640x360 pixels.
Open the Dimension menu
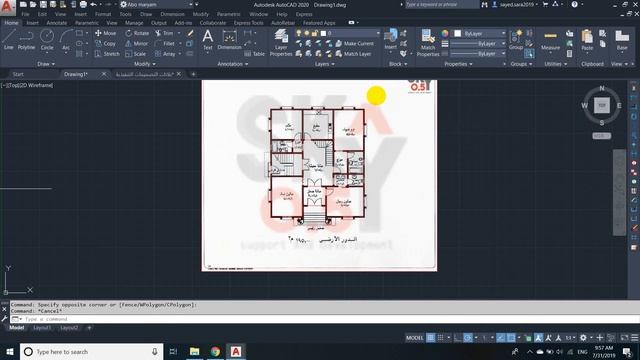pos(172,14)
